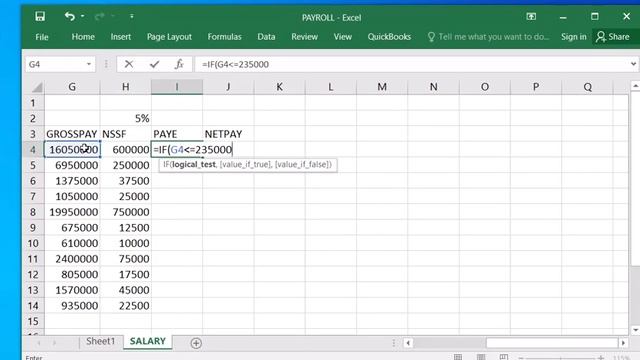Image resolution: width=640 pixels, height=360 pixels.
Task: Click the Insert Function fx icon
Action: pos(179,64)
